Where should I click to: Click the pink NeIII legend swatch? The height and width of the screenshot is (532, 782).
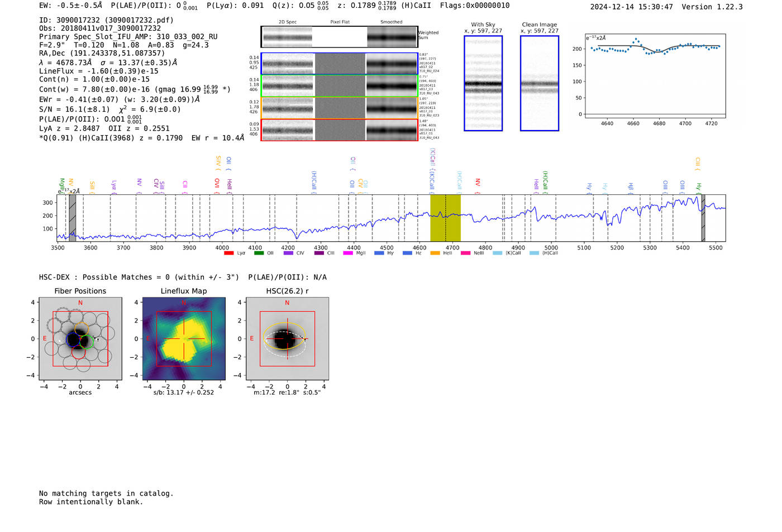pos(465,253)
